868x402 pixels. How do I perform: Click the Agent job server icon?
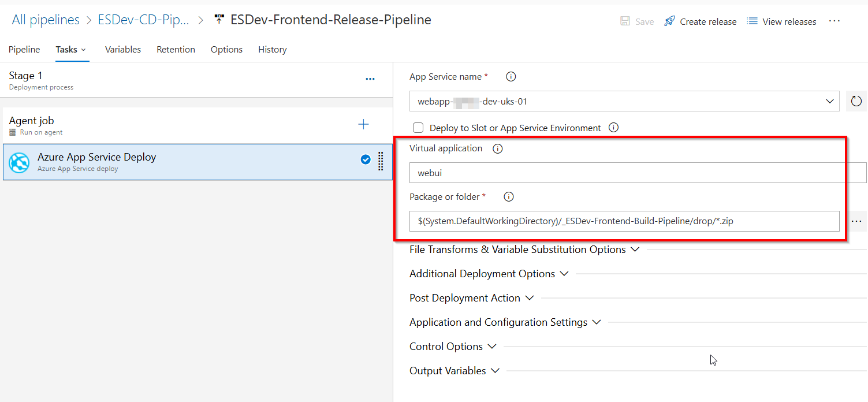13,132
